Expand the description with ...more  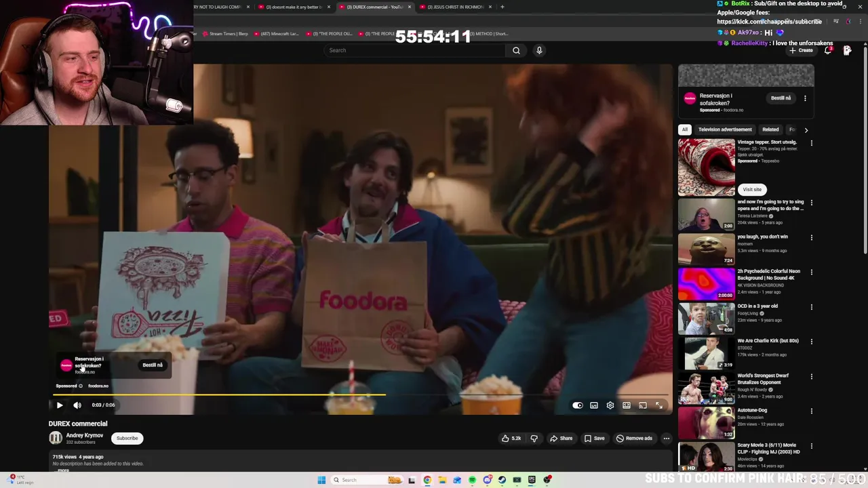(62, 470)
